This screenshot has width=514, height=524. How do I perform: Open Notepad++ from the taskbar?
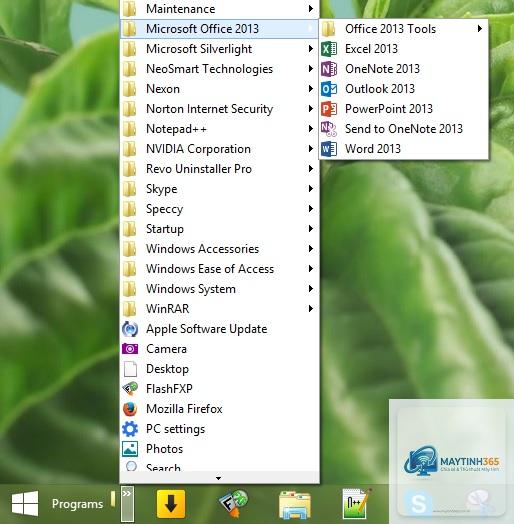(x=356, y=504)
